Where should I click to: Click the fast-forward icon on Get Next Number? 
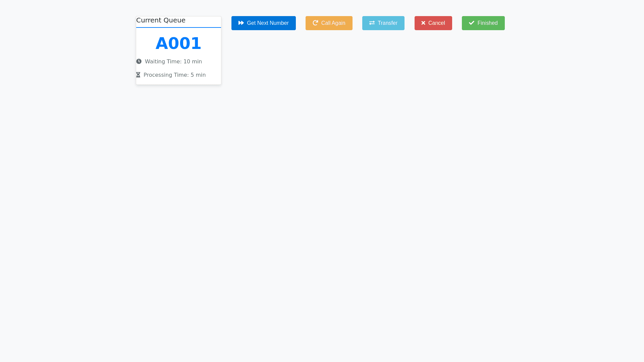click(241, 23)
